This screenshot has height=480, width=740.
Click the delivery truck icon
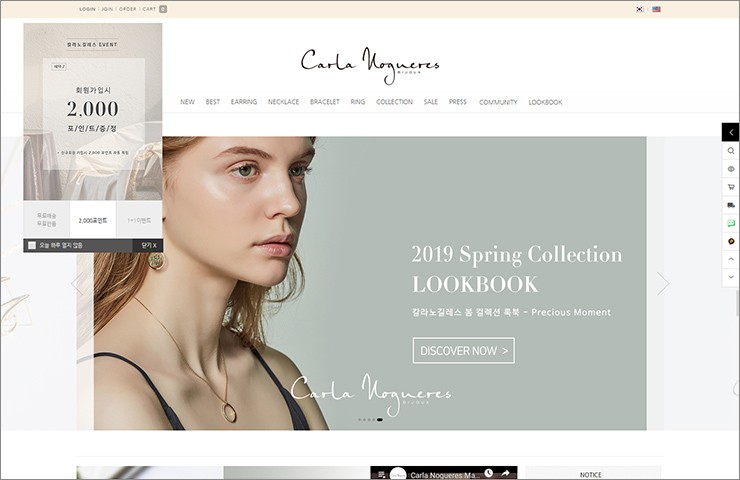pos(731,205)
